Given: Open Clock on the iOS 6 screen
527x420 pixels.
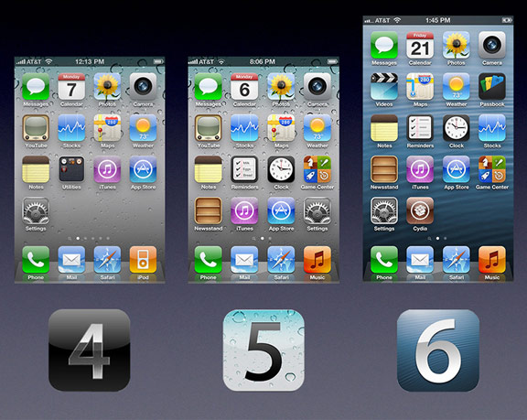Looking at the screenshot, I should tap(456, 128).
